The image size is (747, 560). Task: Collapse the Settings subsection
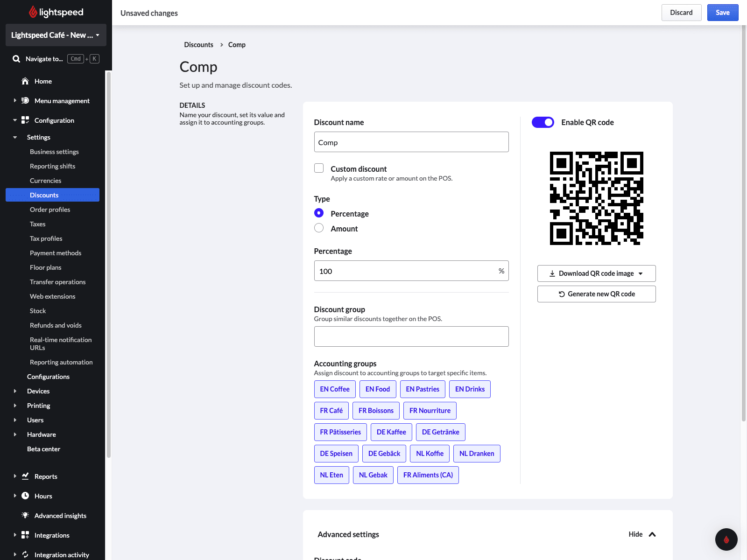(x=15, y=137)
